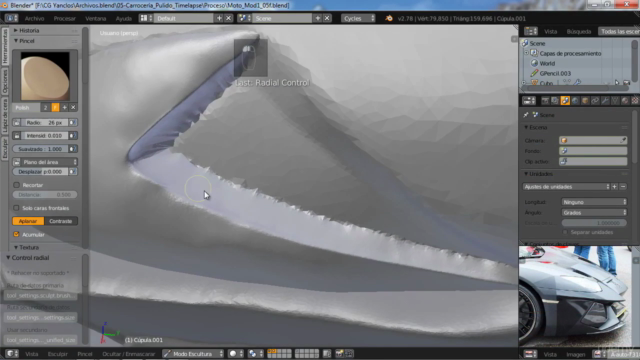The image size is (640, 360).
Task: Open the editor type selector in info header
Action: pos(11,18)
